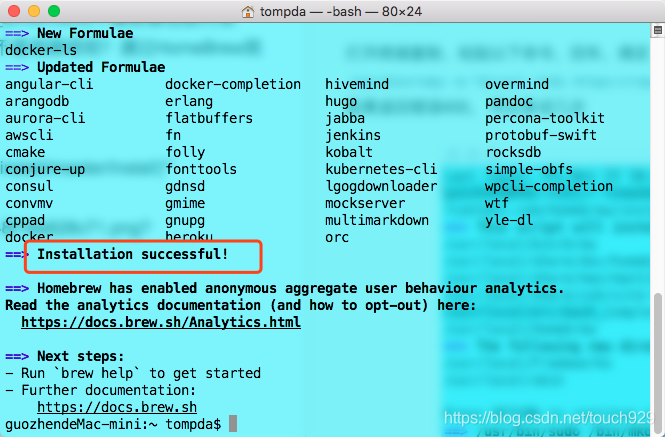
Task: Click the "Updated Formulae" heading
Action: click(101, 67)
